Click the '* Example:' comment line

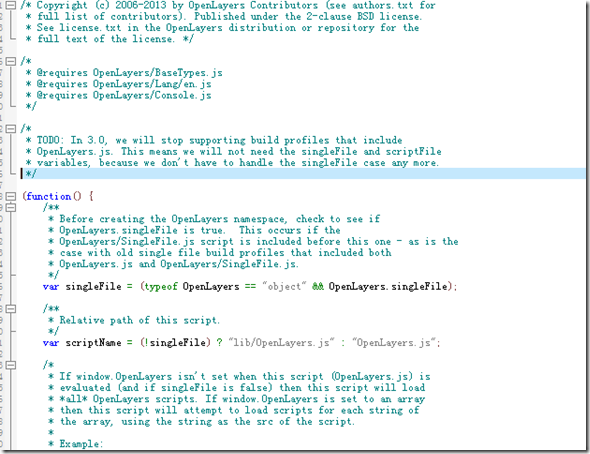click(75, 444)
